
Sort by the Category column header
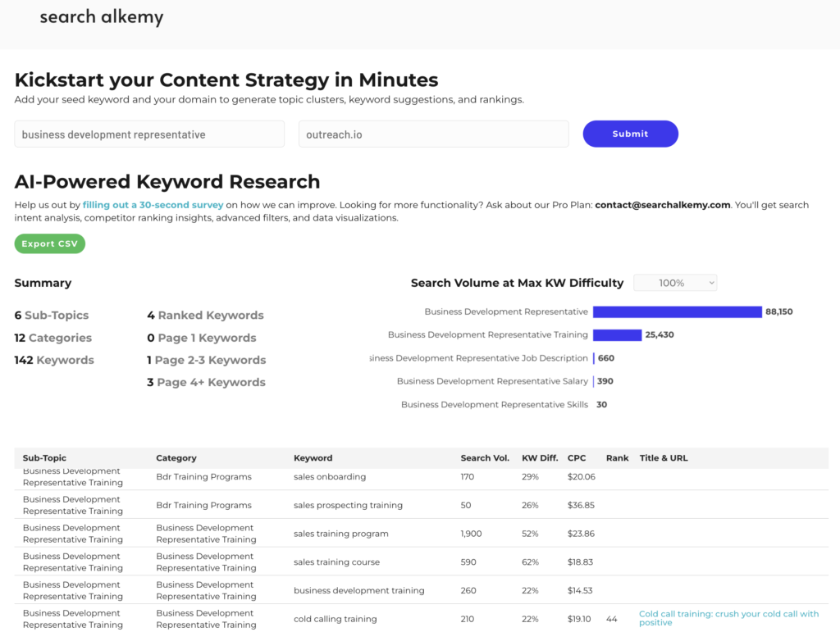pos(176,458)
